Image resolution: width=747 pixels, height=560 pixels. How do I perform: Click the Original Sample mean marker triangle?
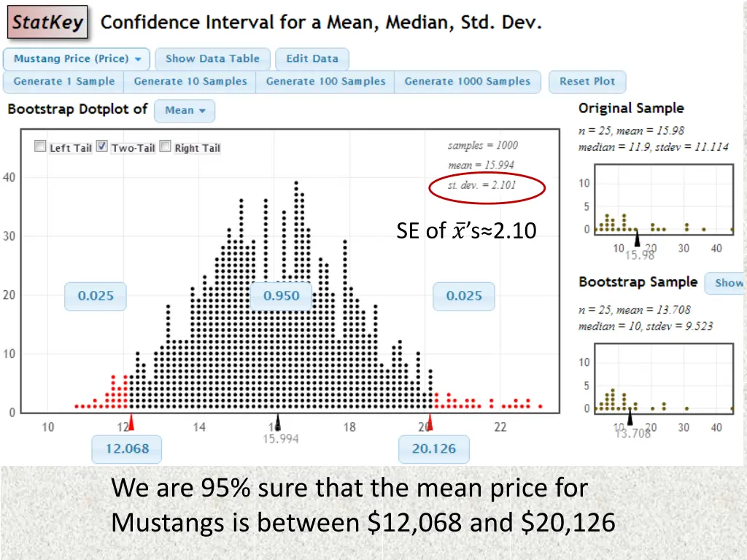[637, 239]
